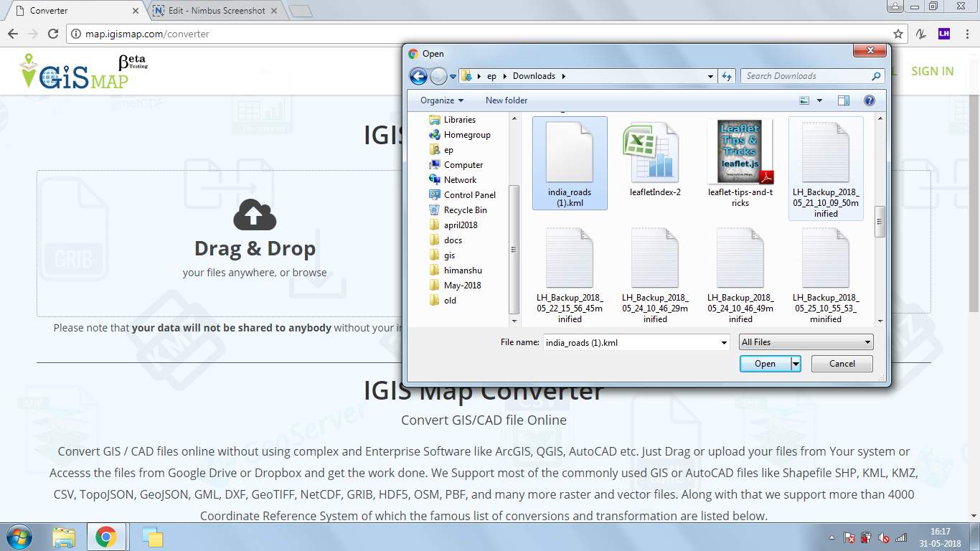980x551 pixels.
Task: Click the Cancel button
Action: click(842, 364)
